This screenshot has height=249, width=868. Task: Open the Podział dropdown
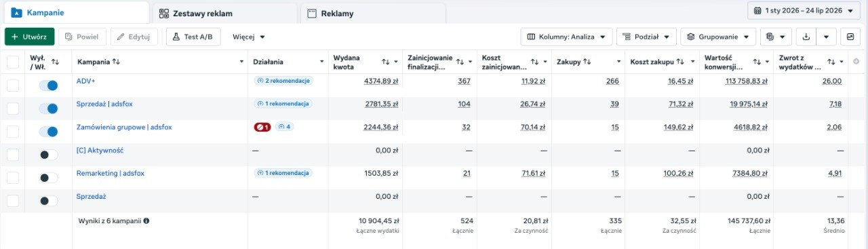646,37
